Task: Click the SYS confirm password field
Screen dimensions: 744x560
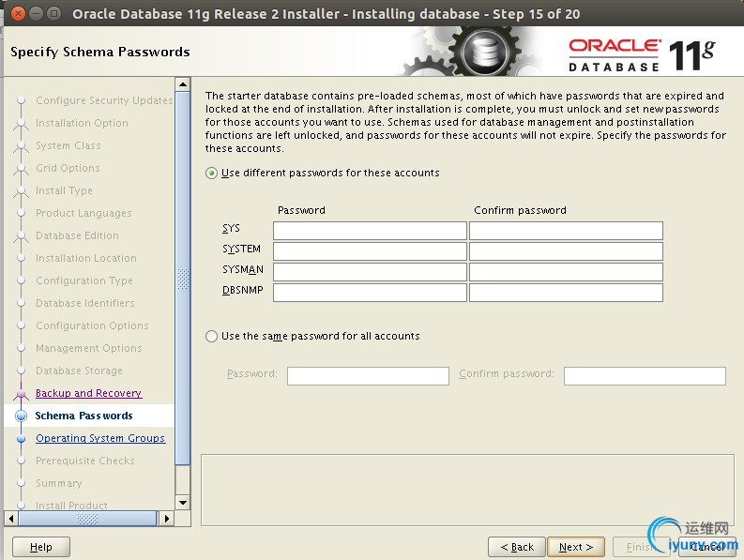Action: click(566, 231)
